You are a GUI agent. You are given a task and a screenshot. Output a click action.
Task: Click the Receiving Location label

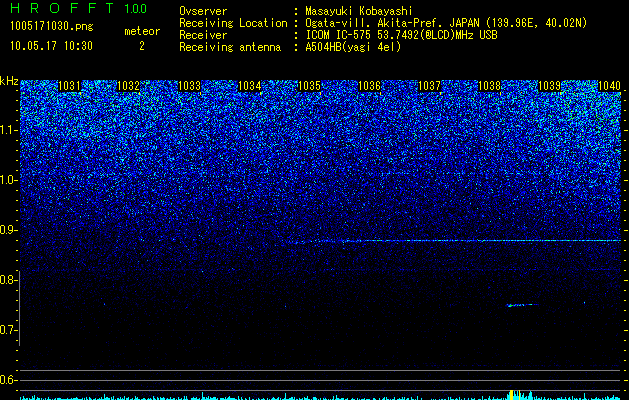point(233,23)
